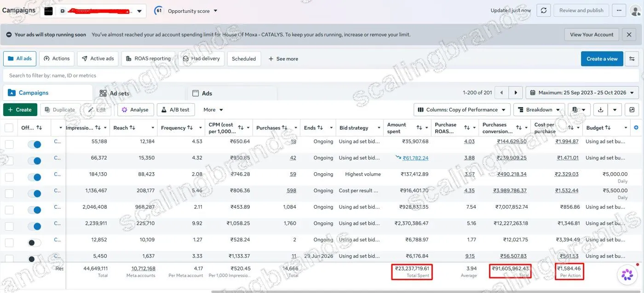This screenshot has width=644, height=293.
Task: Click the calendar icon in the date range
Action: (x=533, y=93)
